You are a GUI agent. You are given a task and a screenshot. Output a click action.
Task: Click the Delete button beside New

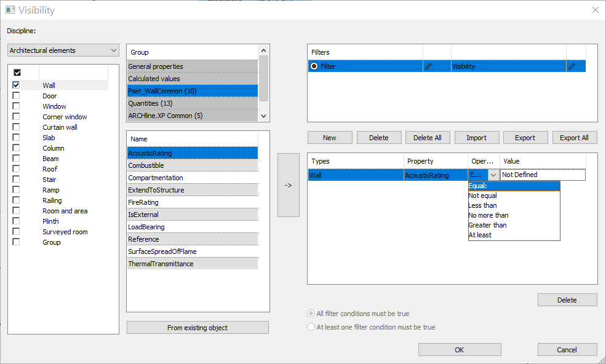pyautogui.click(x=379, y=138)
